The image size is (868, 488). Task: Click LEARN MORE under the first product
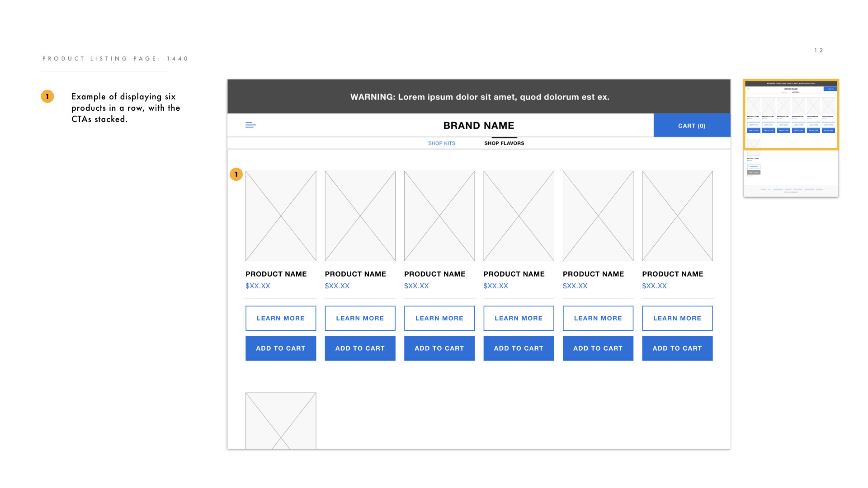(x=281, y=318)
